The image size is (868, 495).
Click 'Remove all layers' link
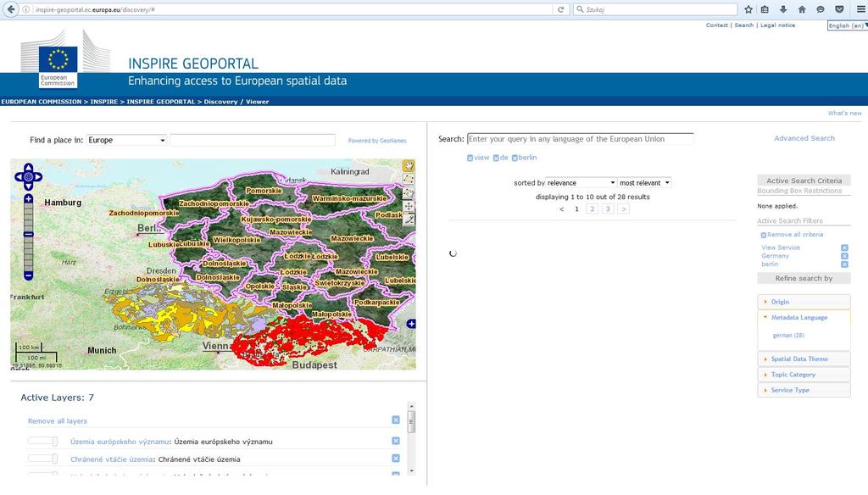[58, 420]
